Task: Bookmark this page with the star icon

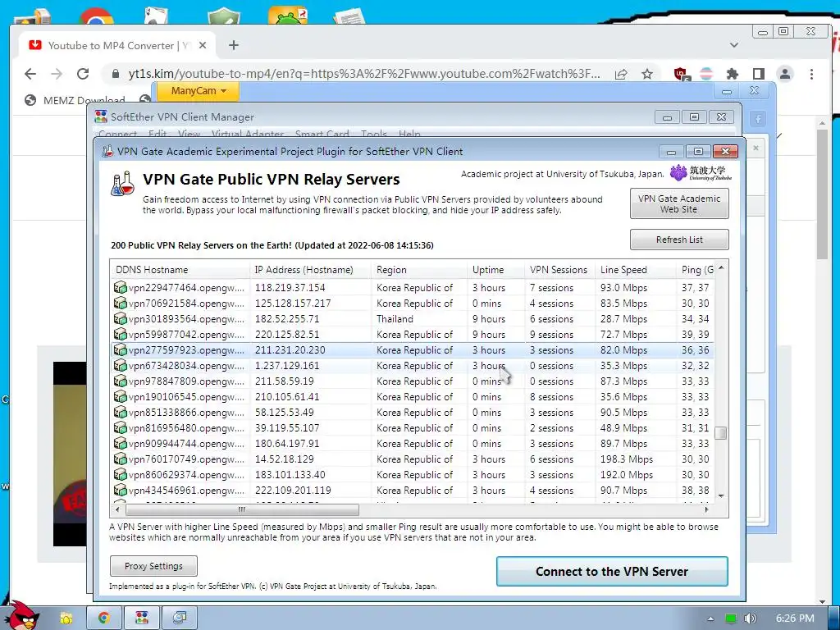Action: [x=647, y=74]
